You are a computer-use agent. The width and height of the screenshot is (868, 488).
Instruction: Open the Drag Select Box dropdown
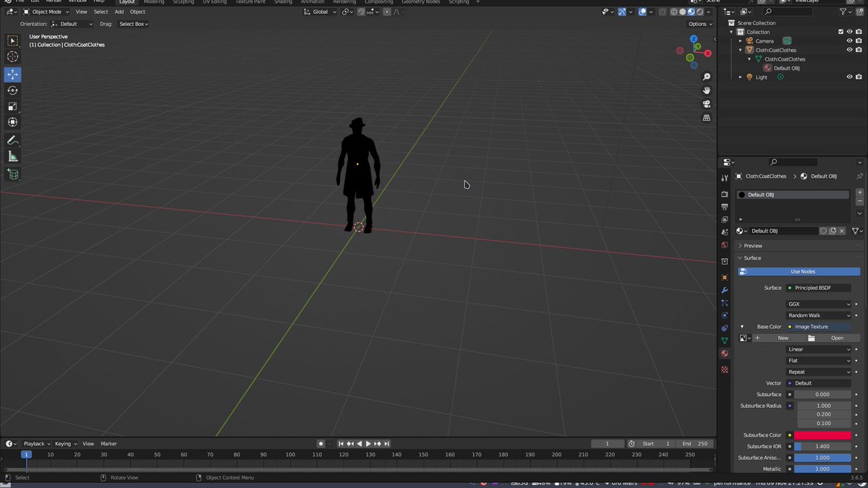tap(134, 24)
